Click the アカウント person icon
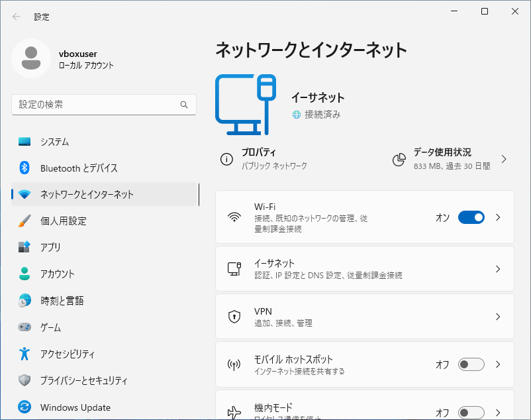This screenshot has width=531, height=420. pos(24,274)
